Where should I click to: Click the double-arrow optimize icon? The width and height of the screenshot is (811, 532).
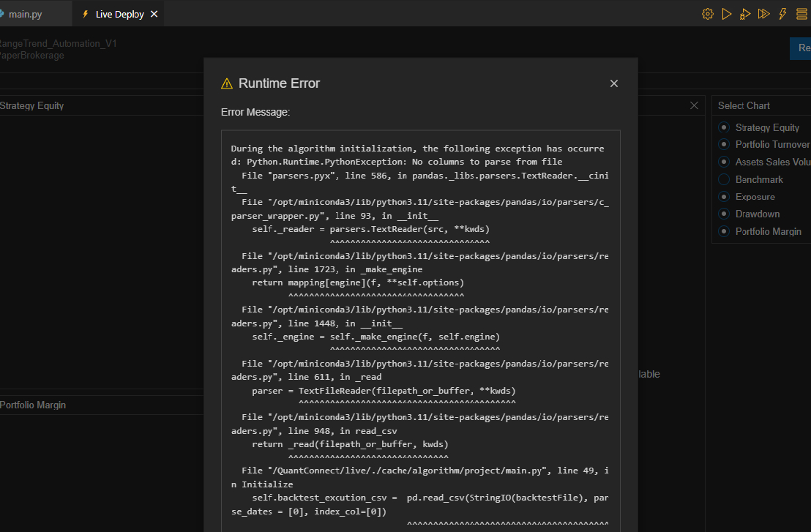point(763,14)
